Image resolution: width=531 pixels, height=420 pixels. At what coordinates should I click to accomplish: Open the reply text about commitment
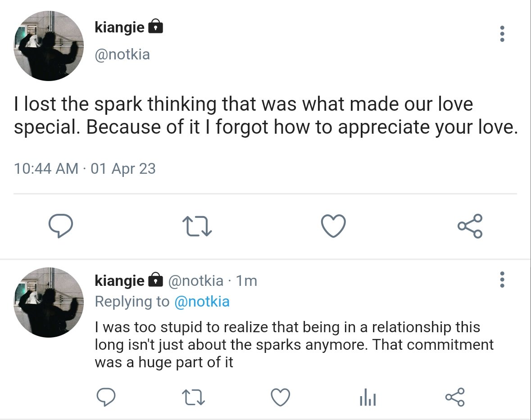tap(294, 344)
